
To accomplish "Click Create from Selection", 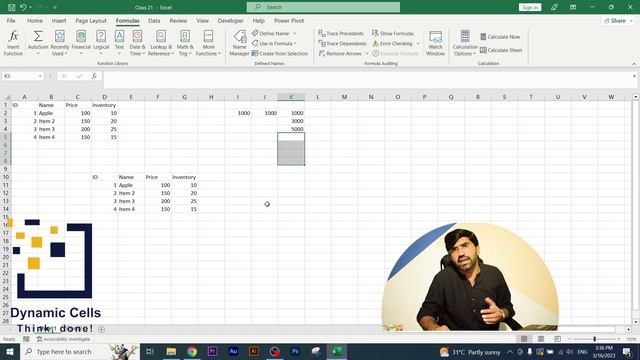I will pos(280,53).
